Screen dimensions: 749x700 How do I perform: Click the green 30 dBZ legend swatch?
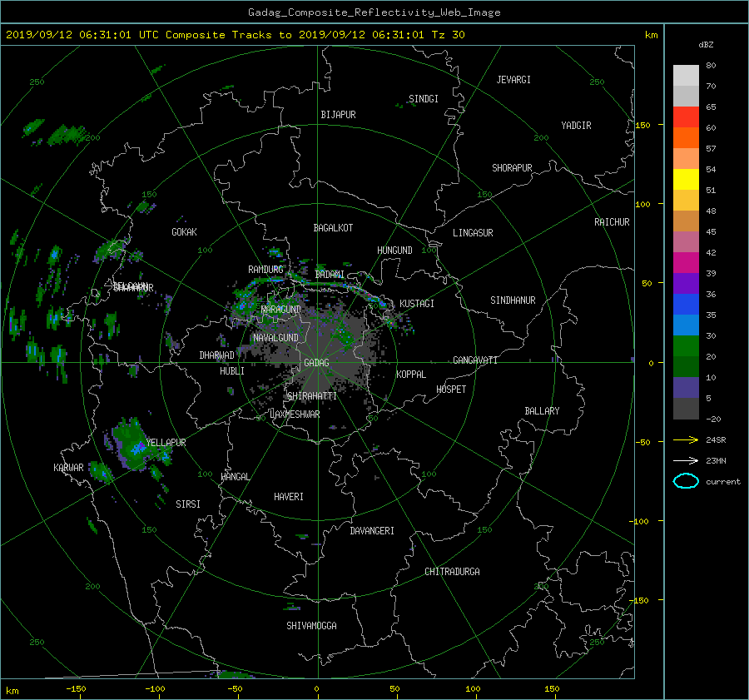[686, 345]
